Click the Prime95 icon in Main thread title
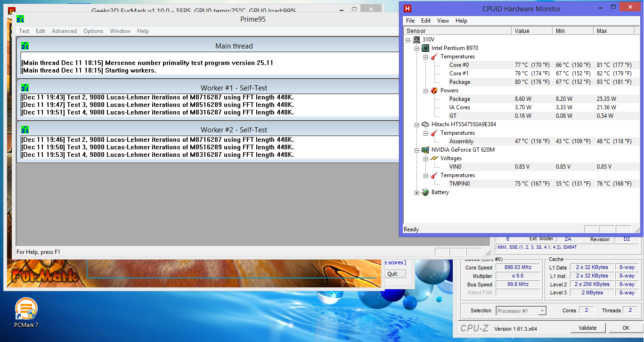Viewport: 644px width, 342px height. click(x=25, y=46)
